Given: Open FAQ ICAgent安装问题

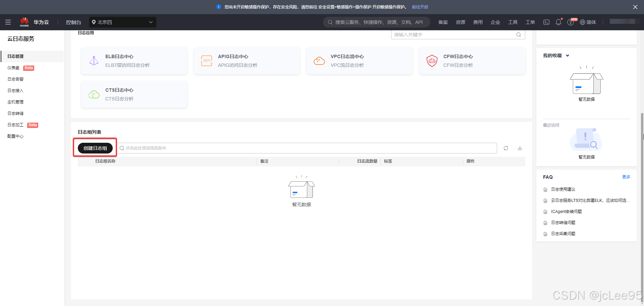Looking at the screenshot, I should tap(566, 212).
